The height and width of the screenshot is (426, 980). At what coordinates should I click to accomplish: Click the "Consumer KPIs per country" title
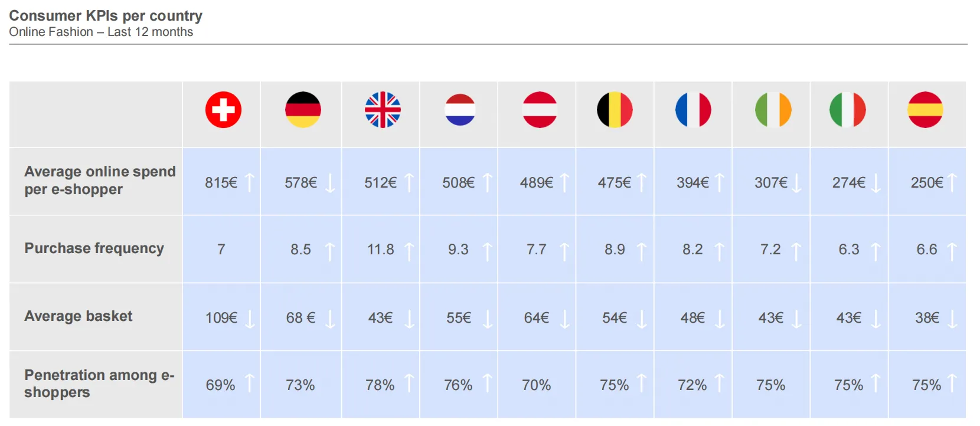click(106, 16)
